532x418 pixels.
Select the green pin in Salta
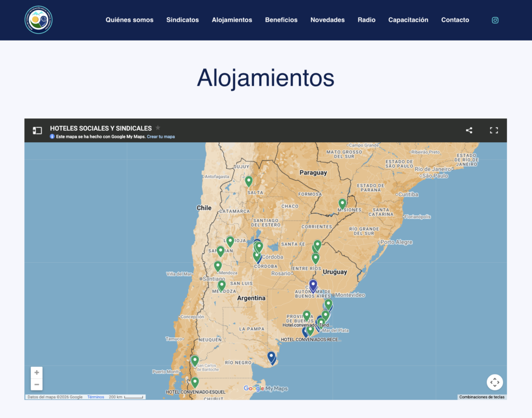pyautogui.click(x=249, y=181)
